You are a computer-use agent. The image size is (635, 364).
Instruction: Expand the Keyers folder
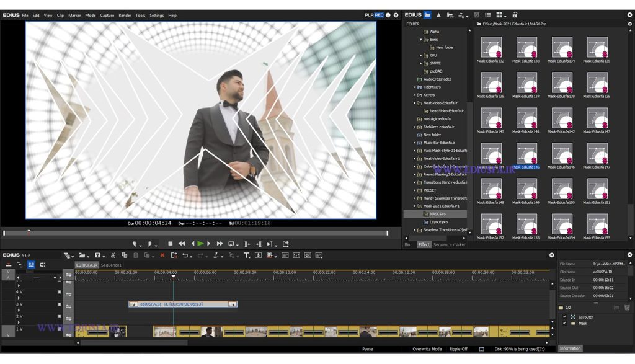click(x=414, y=95)
